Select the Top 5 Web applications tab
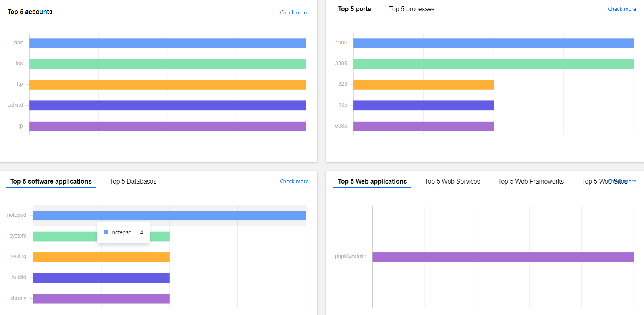This screenshot has height=315, width=644. (372, 182)
